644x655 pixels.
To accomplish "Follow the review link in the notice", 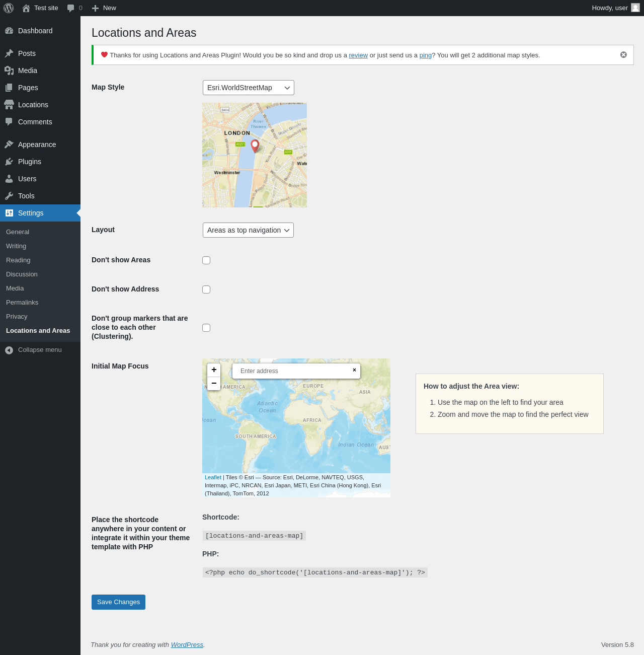I will [x=358, y=55].
